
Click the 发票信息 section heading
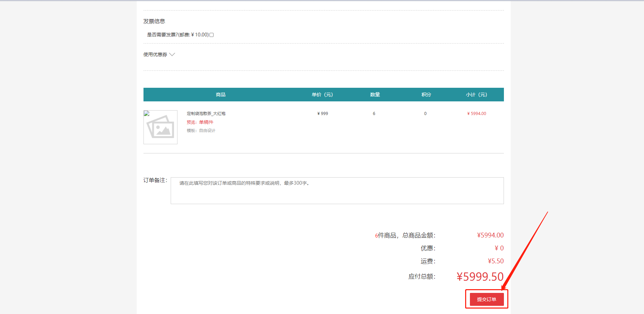pos(154,21)
